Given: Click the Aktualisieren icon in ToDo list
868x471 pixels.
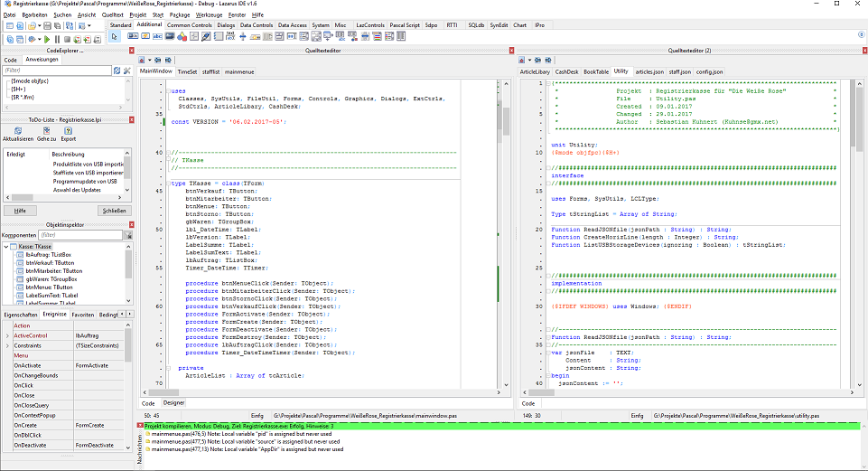Looking at the screenshot, I should pos(18,129).
